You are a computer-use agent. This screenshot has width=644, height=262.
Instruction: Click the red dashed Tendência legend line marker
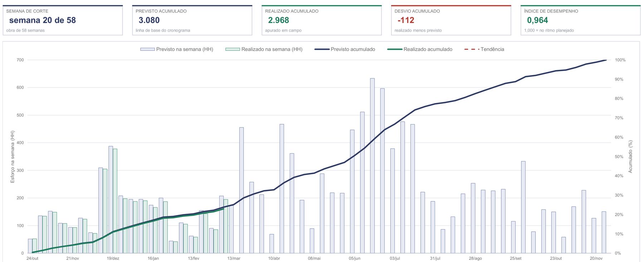pos(472,49)
